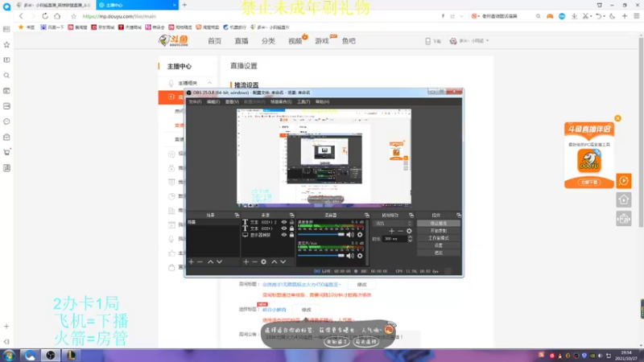
Task: Open transition properties gear icon
Action: tap(409, 231)
